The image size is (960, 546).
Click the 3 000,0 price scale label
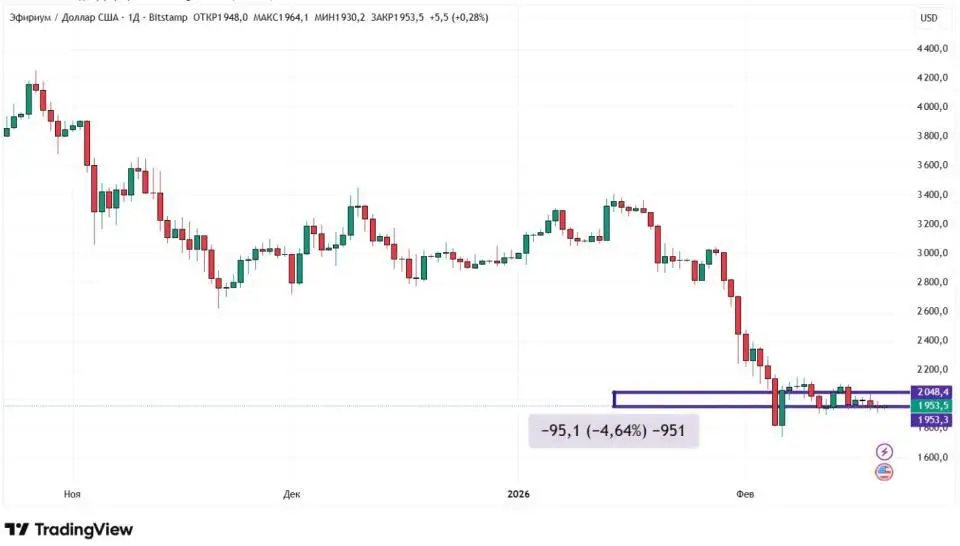931,253
